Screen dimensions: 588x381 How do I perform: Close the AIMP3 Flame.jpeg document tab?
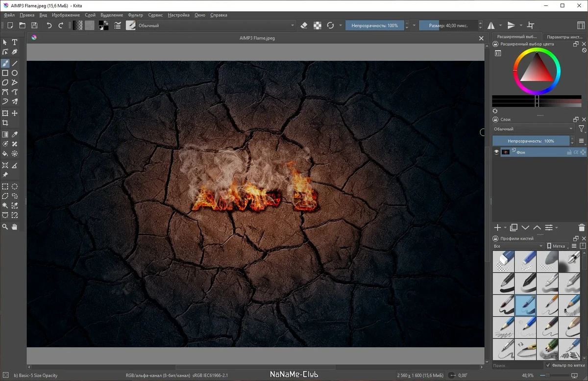[481, 38]
